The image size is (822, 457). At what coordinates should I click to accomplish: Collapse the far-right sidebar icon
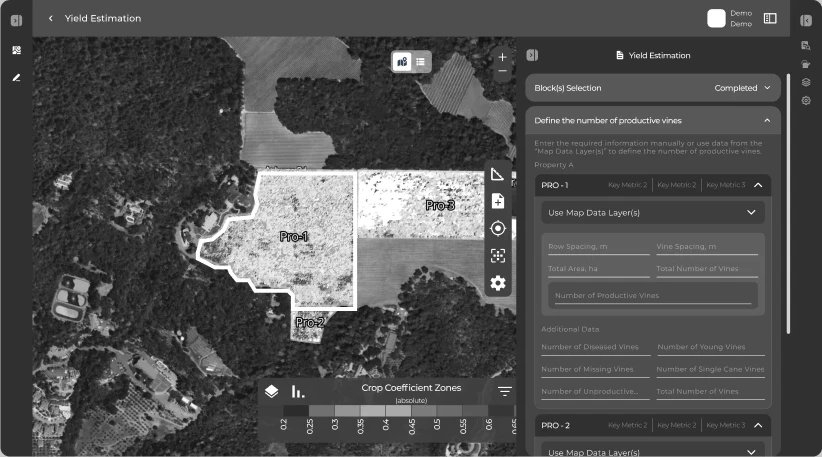click(x=806, y=20)
